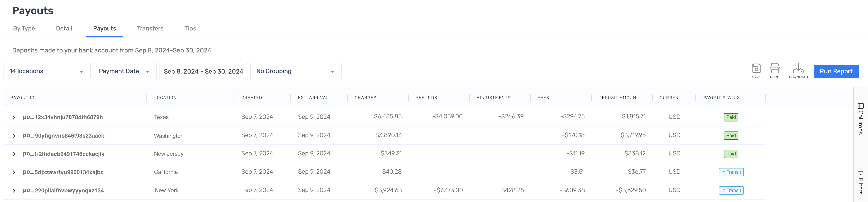Click the New York location cell

tap(166, 190)
